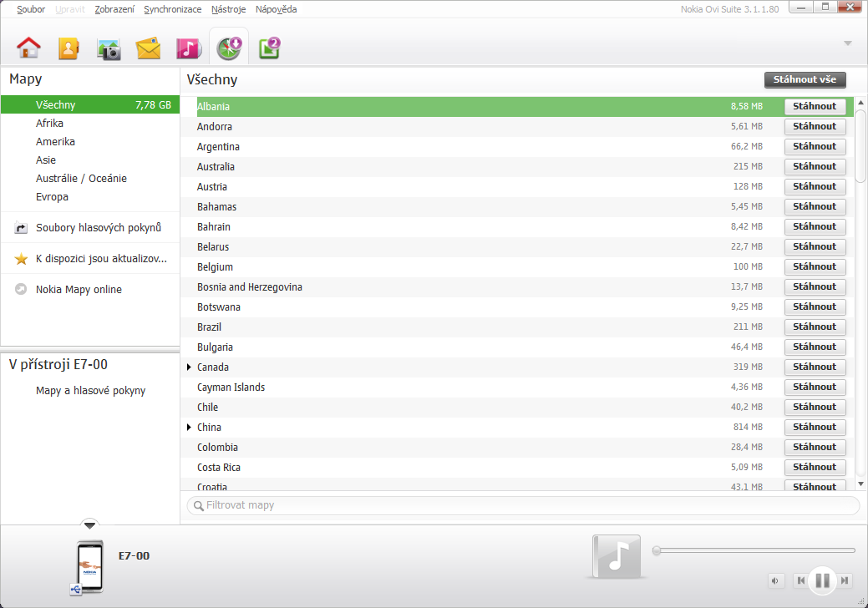
Task: Select the Botswana row
Action: click(x=517, y=307)
